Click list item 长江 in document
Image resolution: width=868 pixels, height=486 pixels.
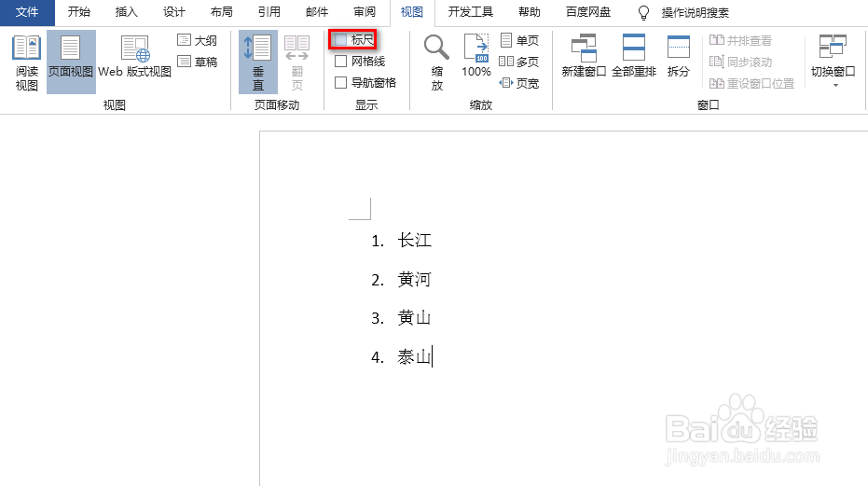(414, 241)
